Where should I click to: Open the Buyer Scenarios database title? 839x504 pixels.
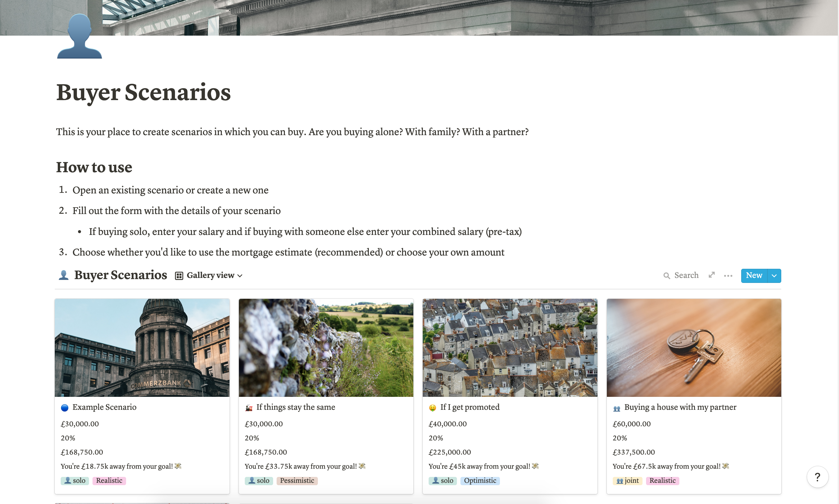[x=120, y=275]
